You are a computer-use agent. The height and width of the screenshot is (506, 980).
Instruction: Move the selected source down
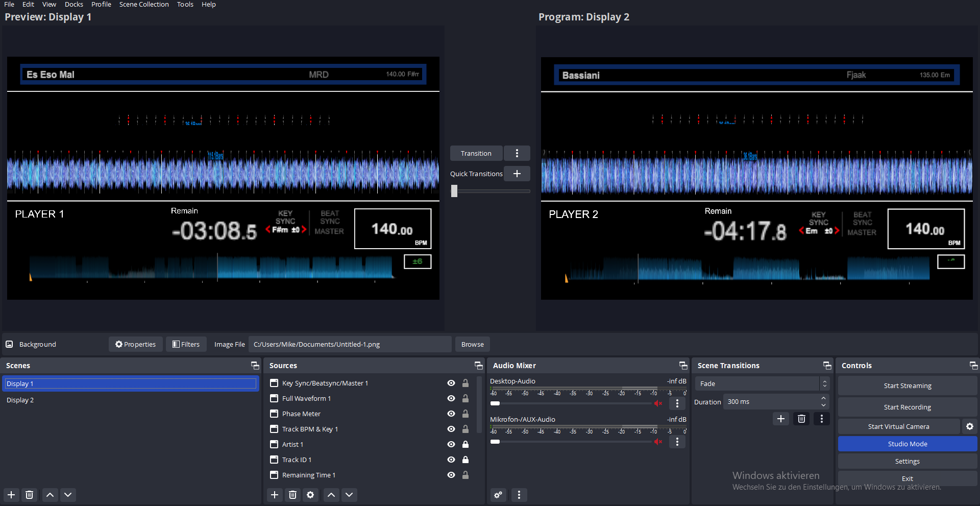pos(349,495)
